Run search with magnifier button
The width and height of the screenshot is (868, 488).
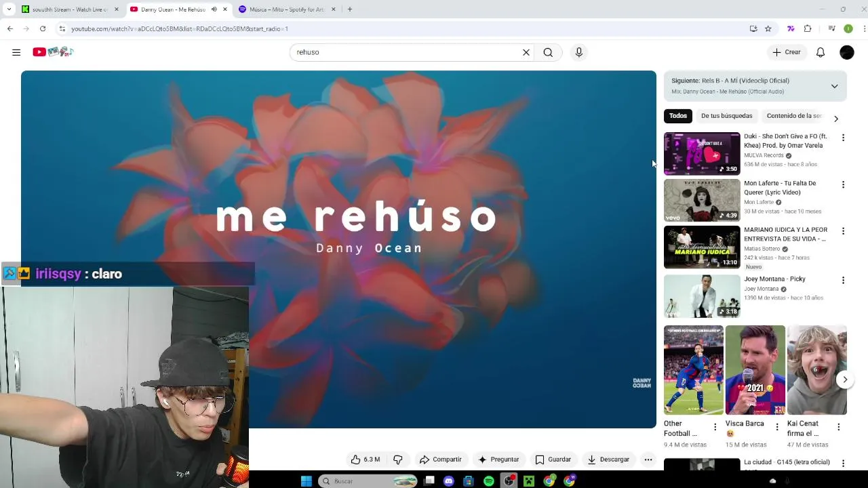click(548, 52)
